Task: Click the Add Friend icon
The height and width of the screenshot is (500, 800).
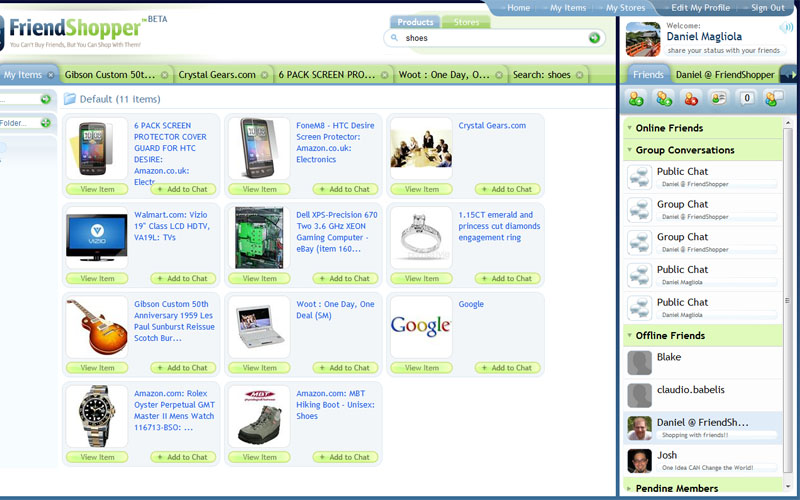Action: 636,98
